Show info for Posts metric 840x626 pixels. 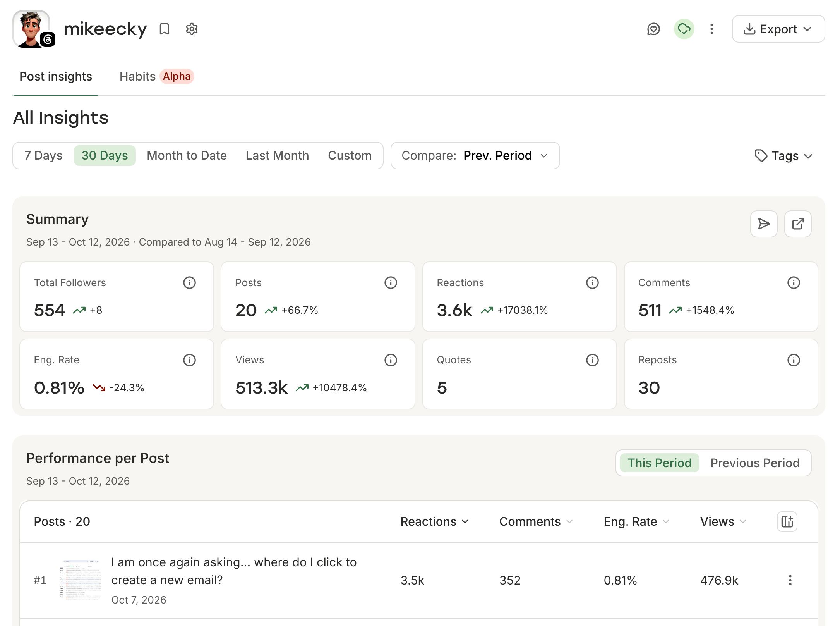click(x=391, y=283)
